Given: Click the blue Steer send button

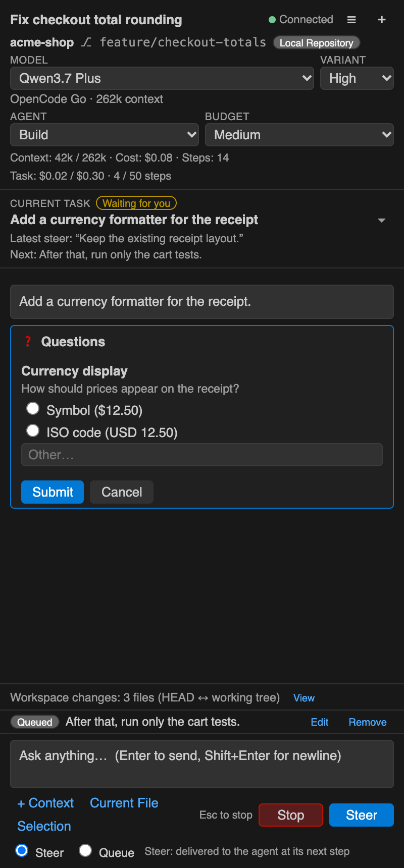Looking at the screenshot, I should pos(362,815).
